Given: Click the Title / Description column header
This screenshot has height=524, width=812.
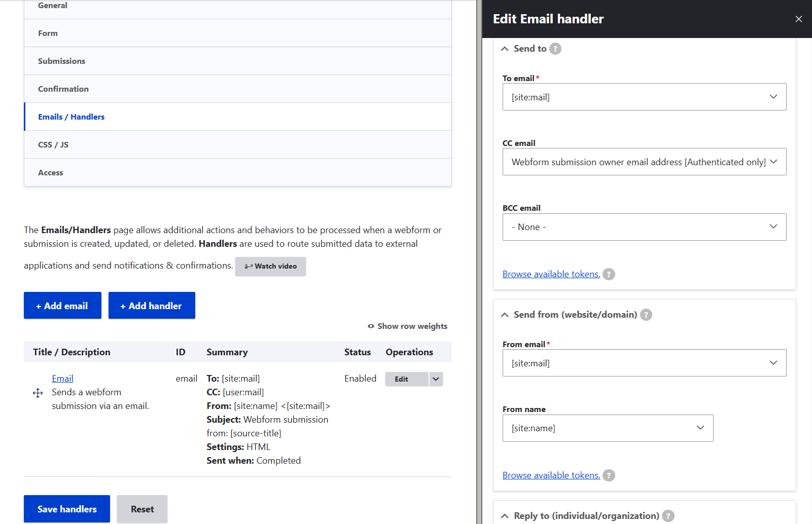Looking at the screenshot, I should [x=72, y=352].
